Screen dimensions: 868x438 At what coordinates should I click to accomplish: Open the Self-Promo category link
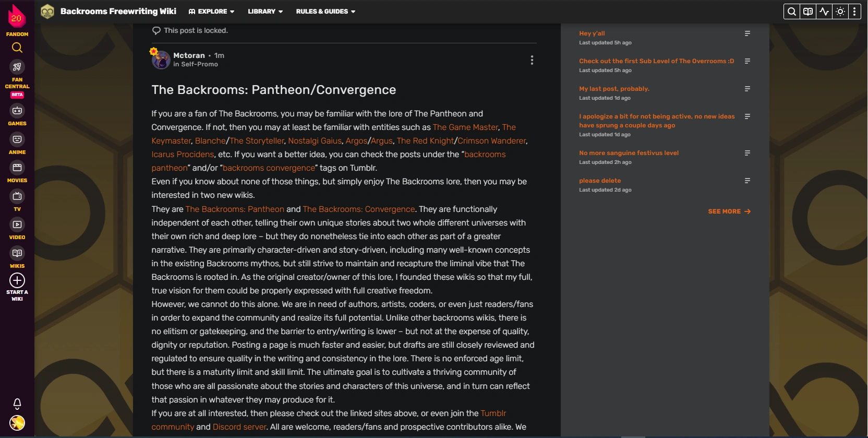(x=199, y=64)
